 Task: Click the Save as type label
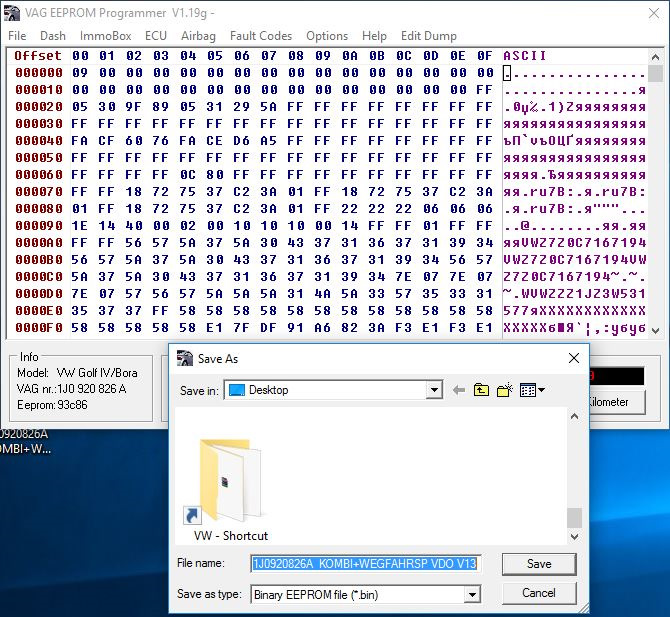(209, 594)
